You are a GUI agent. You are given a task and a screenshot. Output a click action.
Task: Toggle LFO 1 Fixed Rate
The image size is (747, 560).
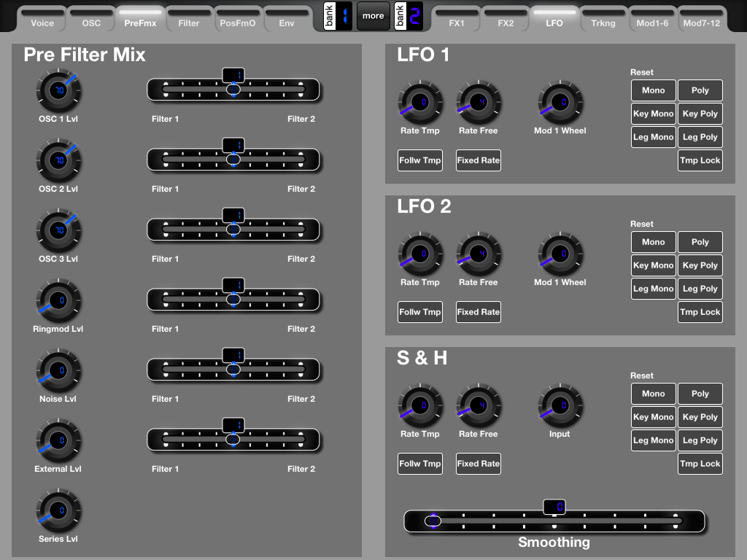coord(479,160)
